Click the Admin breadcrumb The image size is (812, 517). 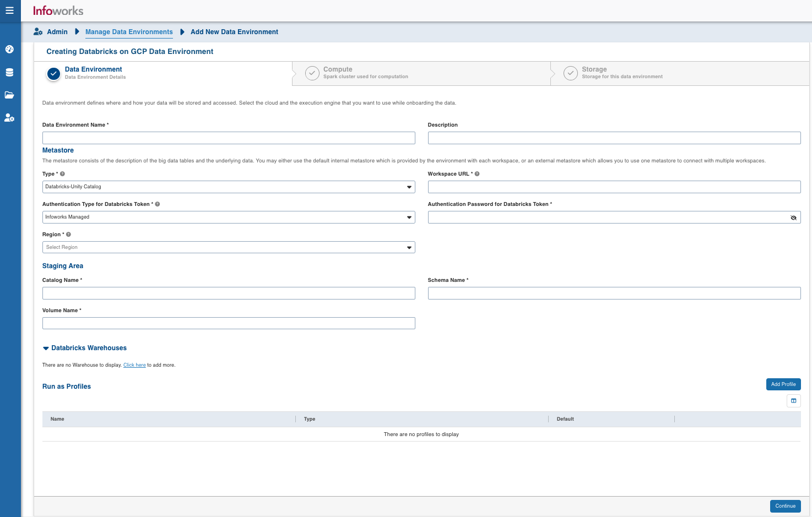coord(57,32)
